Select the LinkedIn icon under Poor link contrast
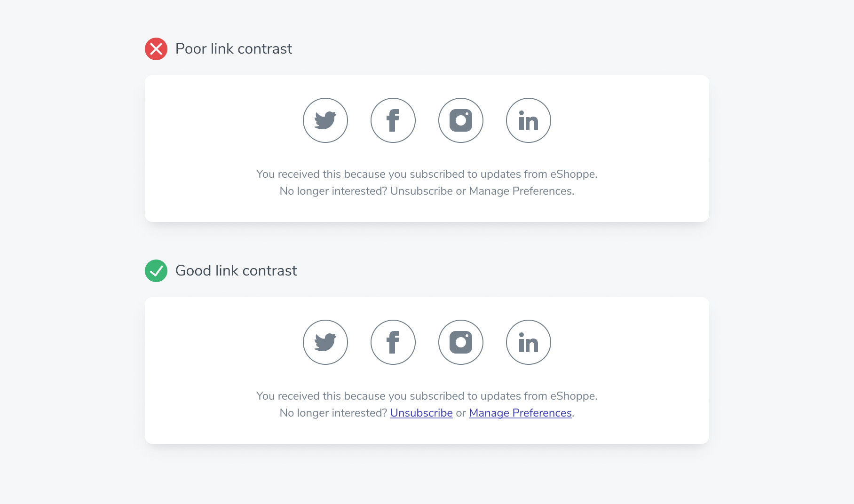Image resolution: width=854 pixels, height=504 pixels. [x=528, y=120]
